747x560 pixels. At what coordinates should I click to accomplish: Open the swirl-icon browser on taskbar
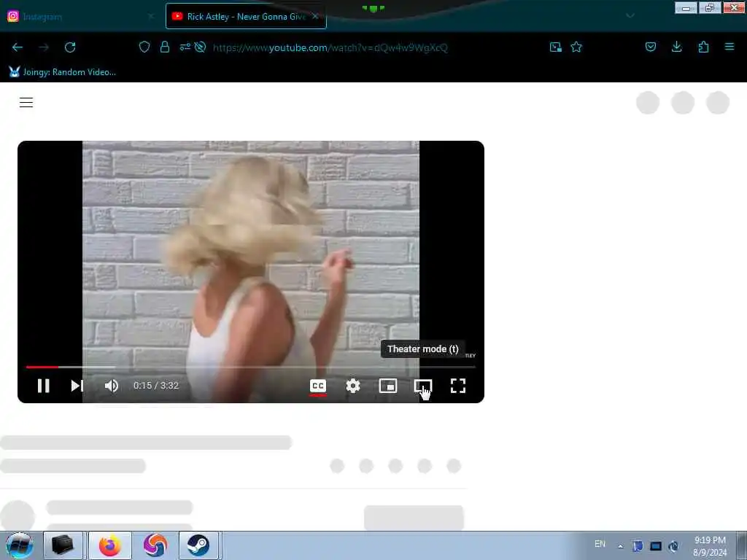155,545
